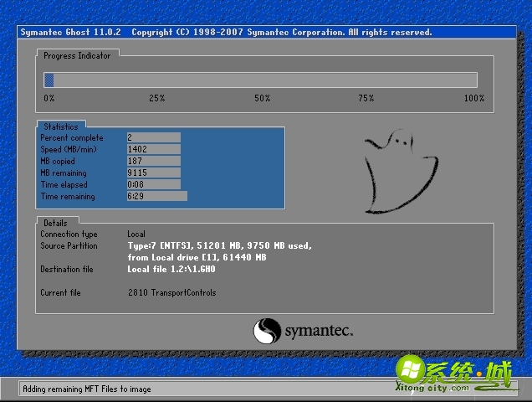Click the Details panel header
Image resolution: width=532 pixels, height=402 pixels.
[55, 223]
